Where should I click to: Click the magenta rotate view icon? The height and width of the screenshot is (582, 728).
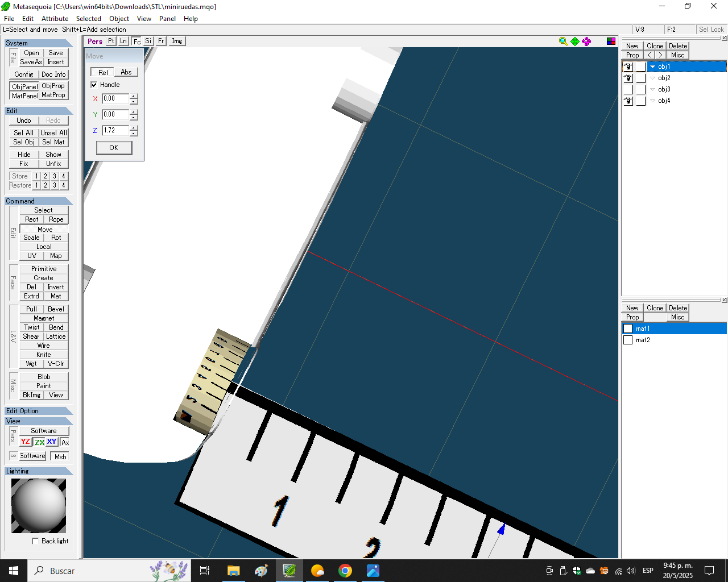coord(586,41)
